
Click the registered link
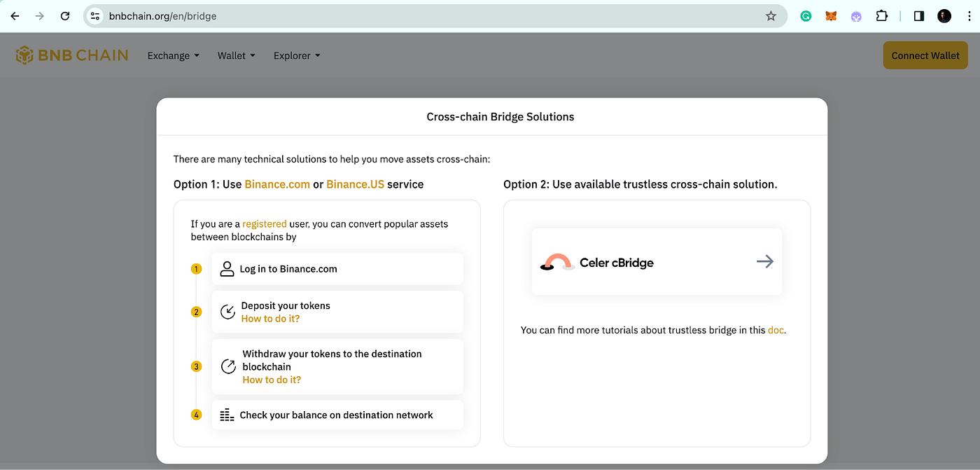[265, 224]
